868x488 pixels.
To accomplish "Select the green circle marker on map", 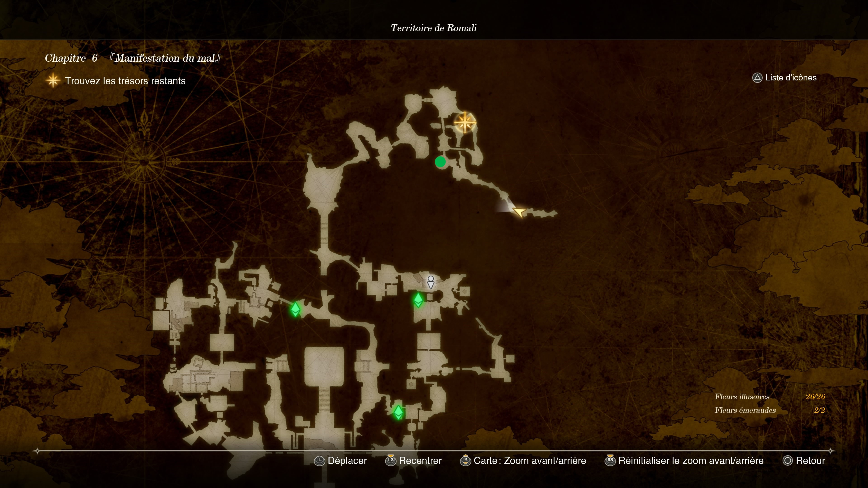I will click(x=440, y=162).
